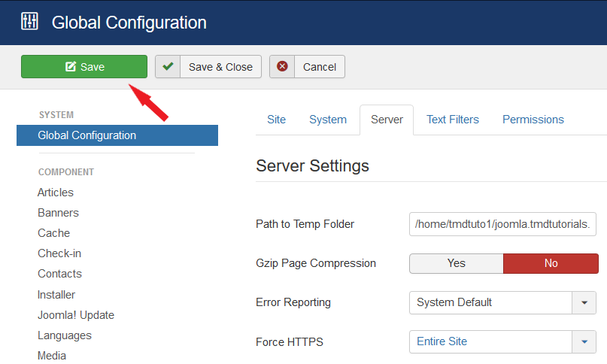Screen dimensions: 607x364
Task: Select the Text Filters tab
Action: click(x=452, y=120)
